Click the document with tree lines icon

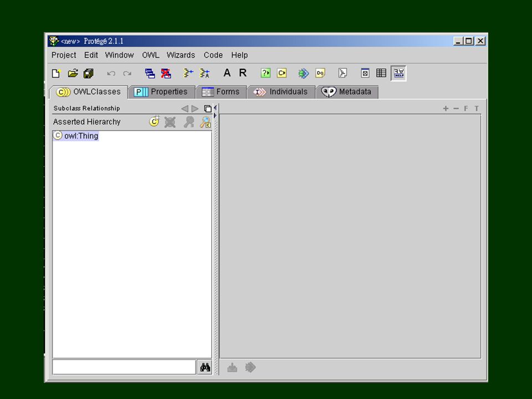point(342,73)
